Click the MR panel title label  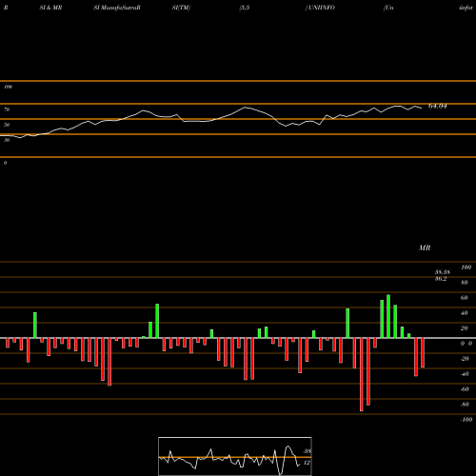(x=425, y=248)
